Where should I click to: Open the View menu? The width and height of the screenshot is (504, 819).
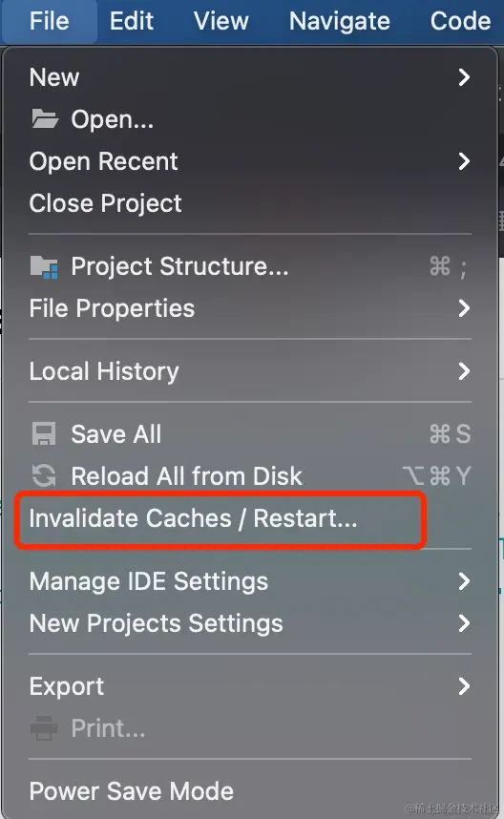tap(220, 21)
